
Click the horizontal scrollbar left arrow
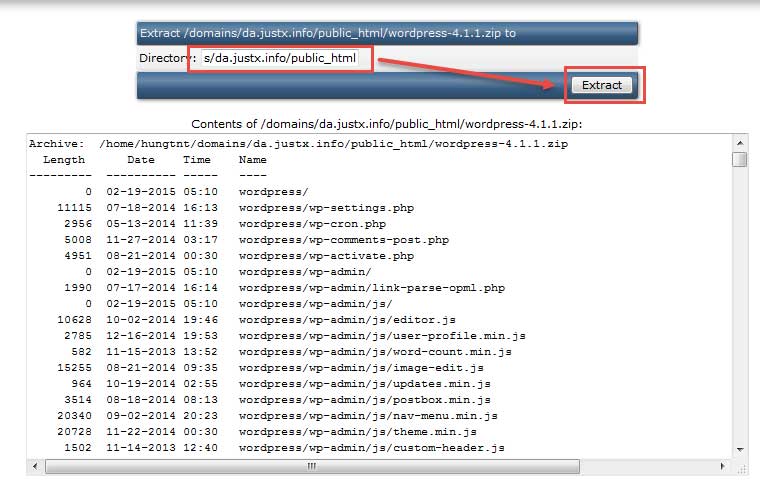pos(35,466)
